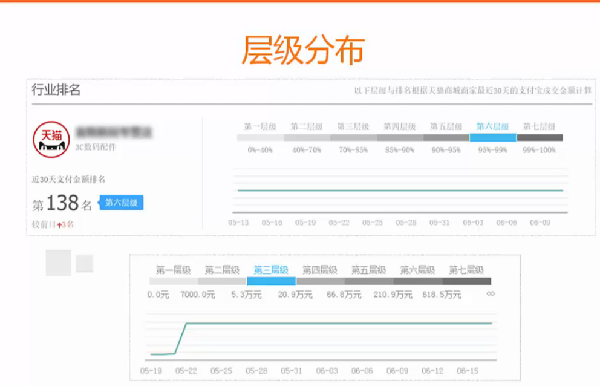
Task: Select 第七层级 in the lower chart
Action: [466, 270]
